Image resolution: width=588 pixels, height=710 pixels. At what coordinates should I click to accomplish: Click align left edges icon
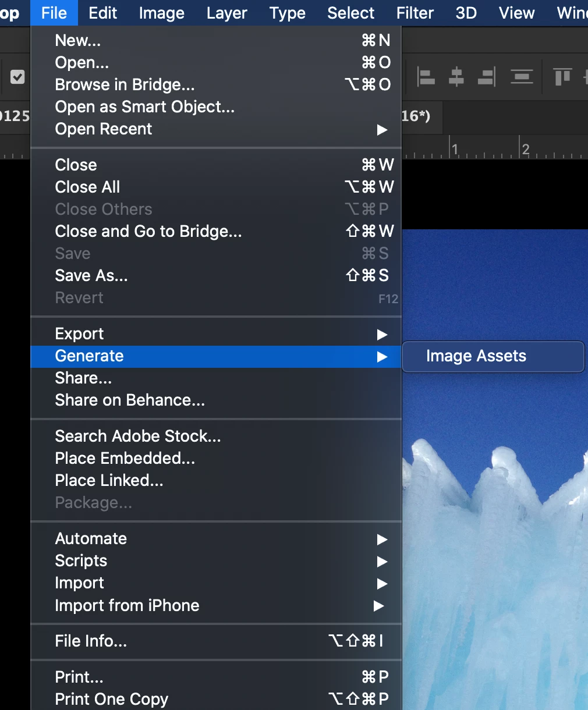coord(426,77)
